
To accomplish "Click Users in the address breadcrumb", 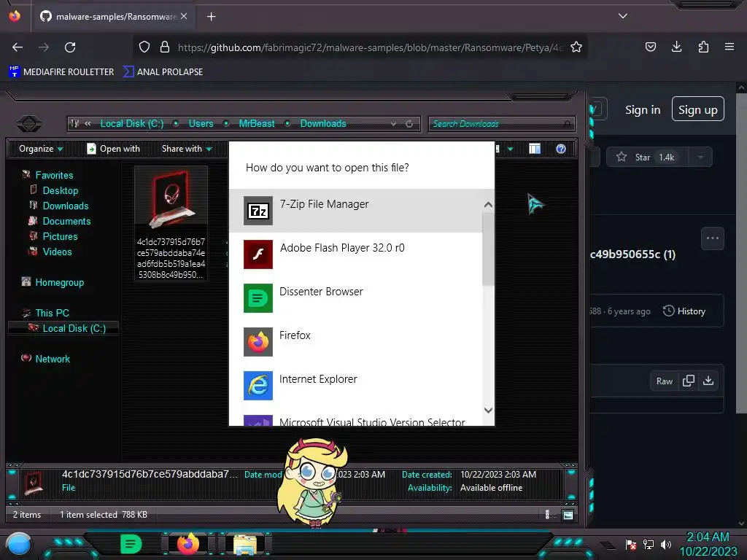I will tap(201, 124).
